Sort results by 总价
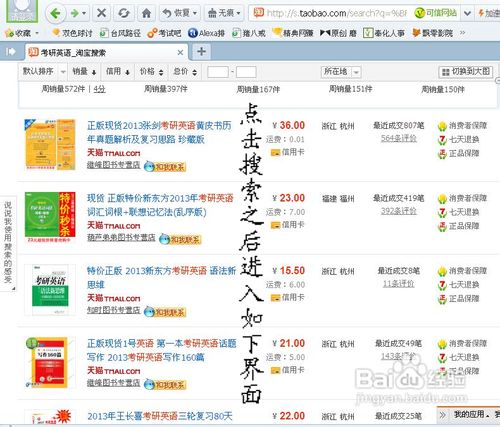500x427 pixels. [x=185, y=71]
